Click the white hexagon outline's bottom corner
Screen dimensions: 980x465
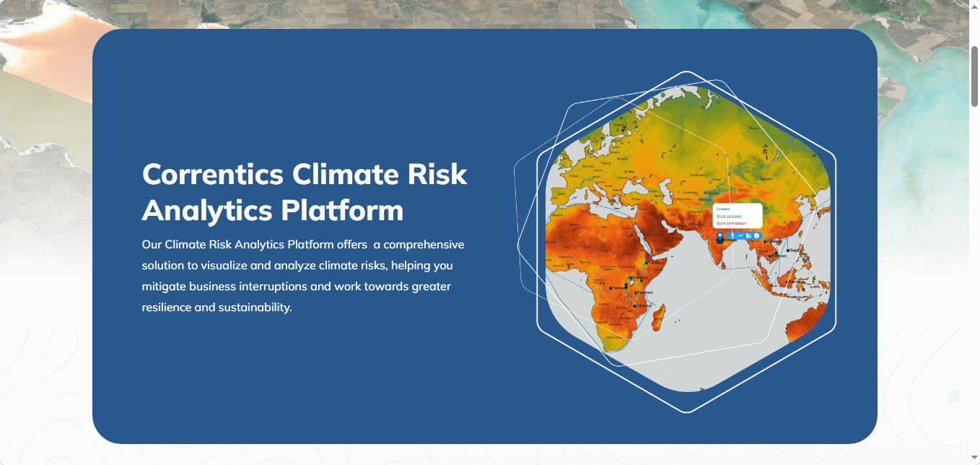[686, 412]
